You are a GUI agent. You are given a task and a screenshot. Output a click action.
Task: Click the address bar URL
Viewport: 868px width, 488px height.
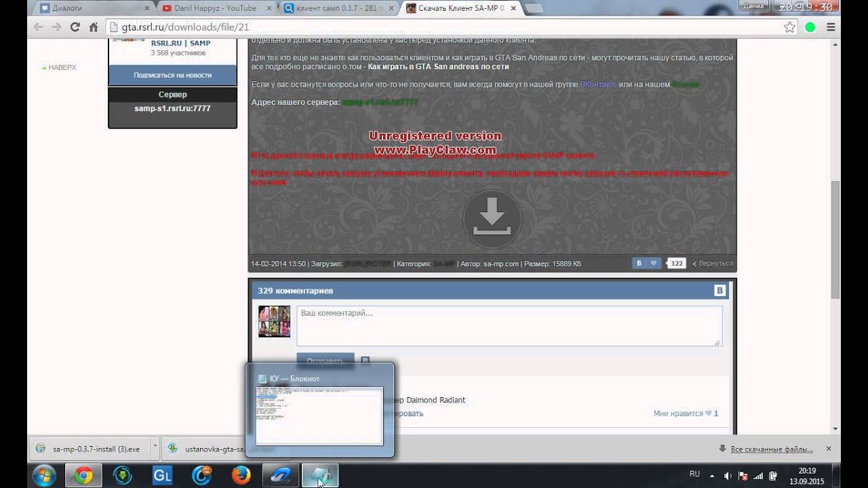(185, 27)
